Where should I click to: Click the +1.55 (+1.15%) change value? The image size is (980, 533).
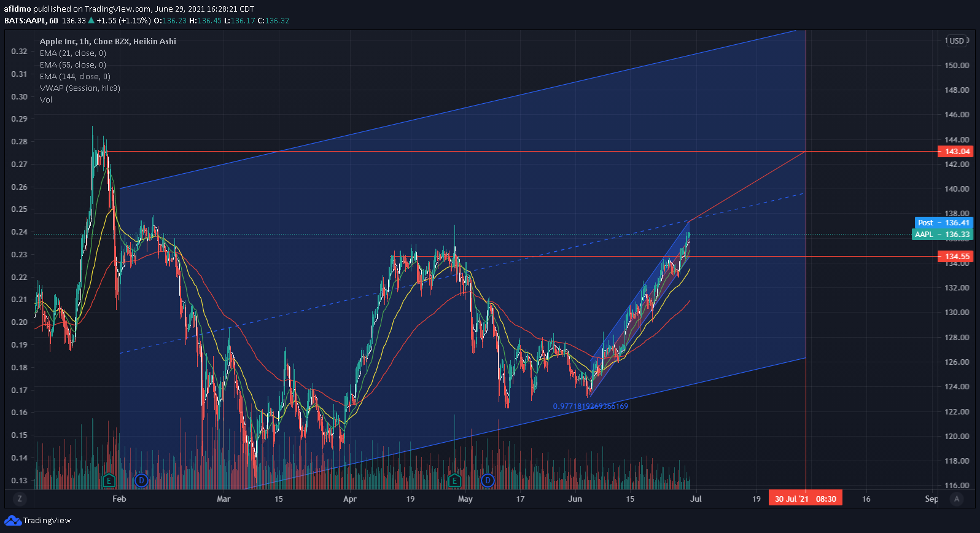pos(123,20)
